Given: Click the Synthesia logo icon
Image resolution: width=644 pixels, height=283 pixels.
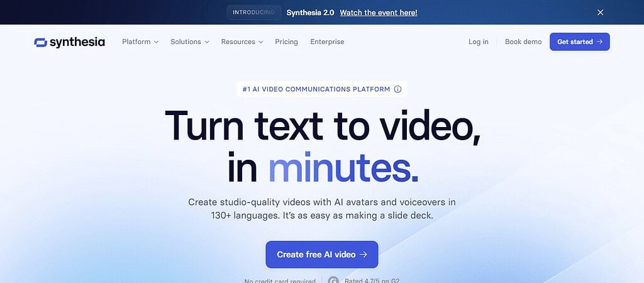Looking at the screenshot, I should tap(41, 42).
